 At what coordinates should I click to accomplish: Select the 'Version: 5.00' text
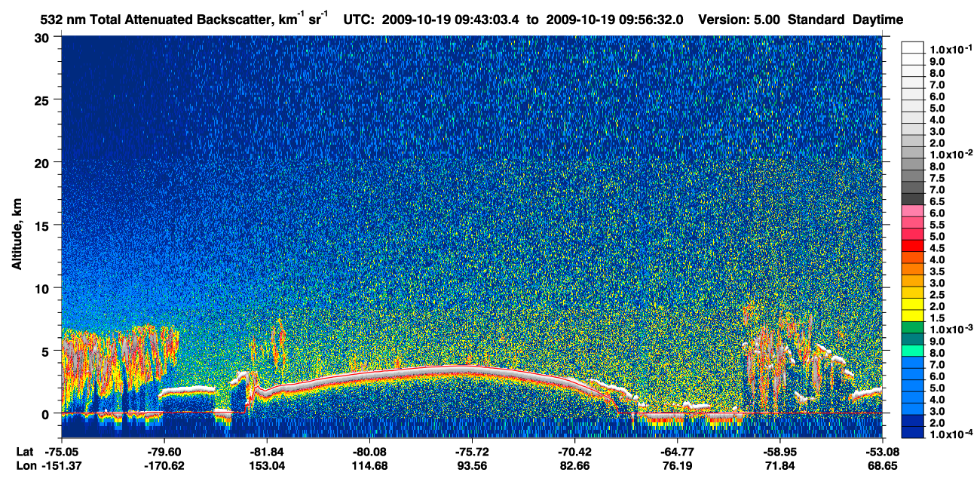pyautogui.click(x=740, y=20)
